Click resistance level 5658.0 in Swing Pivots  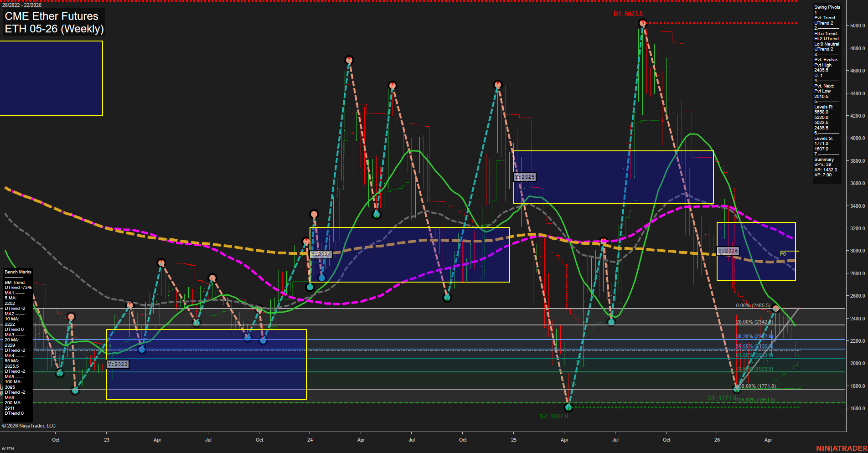821,112
